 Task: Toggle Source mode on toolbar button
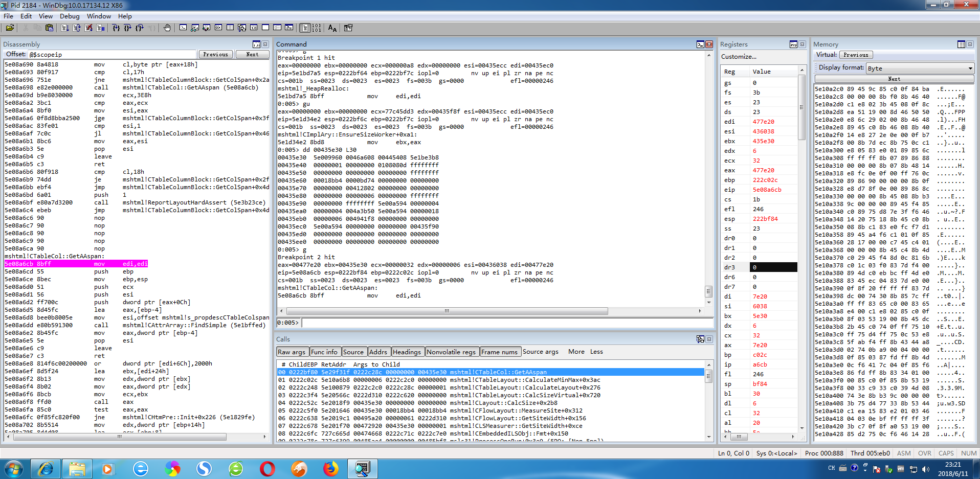[305, 28]
